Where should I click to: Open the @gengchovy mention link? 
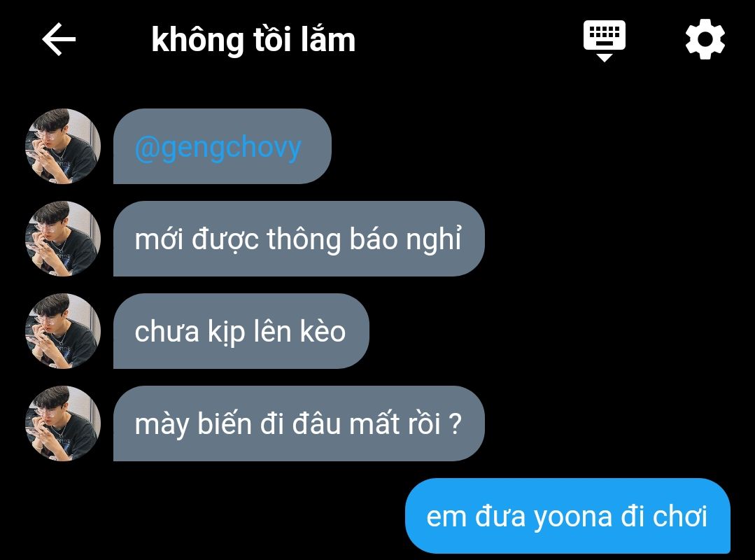218,147
